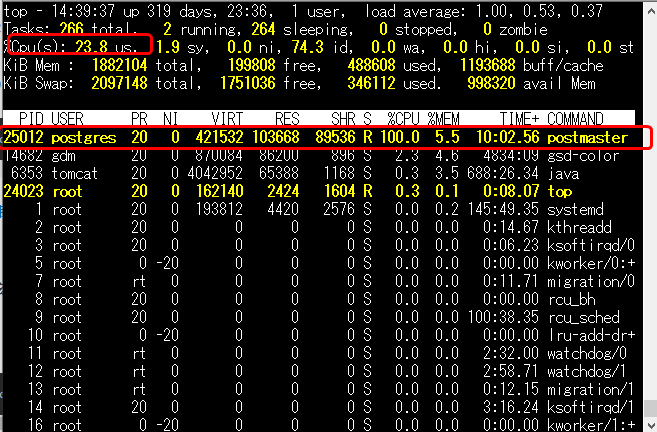Click the 100.0 CPU value for postgres
The width and height of the screenshot is (657, 432).
(x=400, y=137)
